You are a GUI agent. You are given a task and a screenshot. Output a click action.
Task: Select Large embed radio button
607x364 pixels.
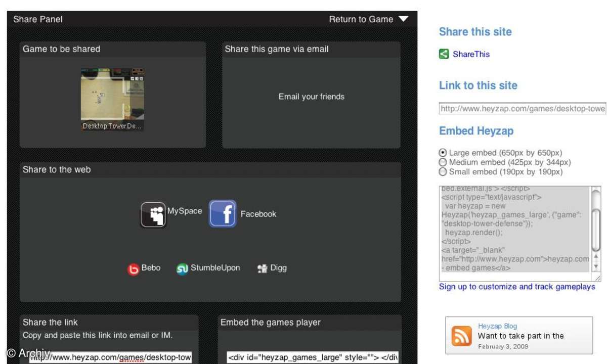(x=443, y=153)
